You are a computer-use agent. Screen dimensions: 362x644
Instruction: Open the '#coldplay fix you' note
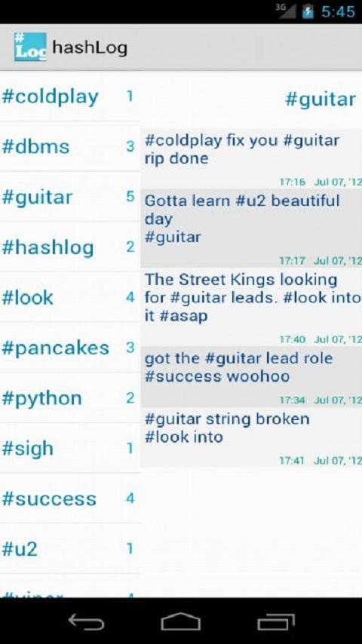coord(251,158)
